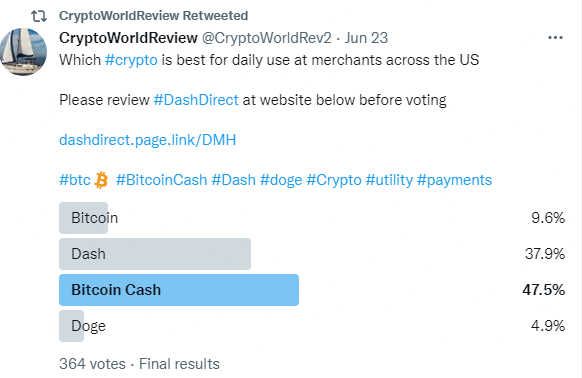Click the orange Bitcoin emoji symbol

pos(101,180)
